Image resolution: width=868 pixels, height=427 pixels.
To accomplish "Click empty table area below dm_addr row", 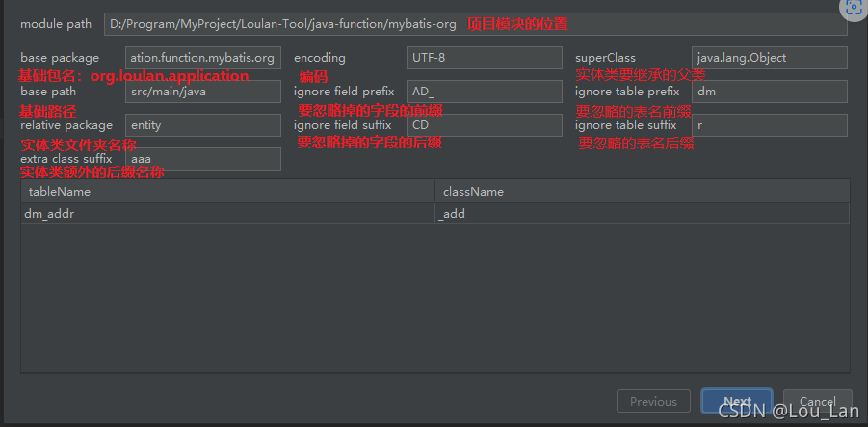I will pyautogui.click(x=434, y=299).
